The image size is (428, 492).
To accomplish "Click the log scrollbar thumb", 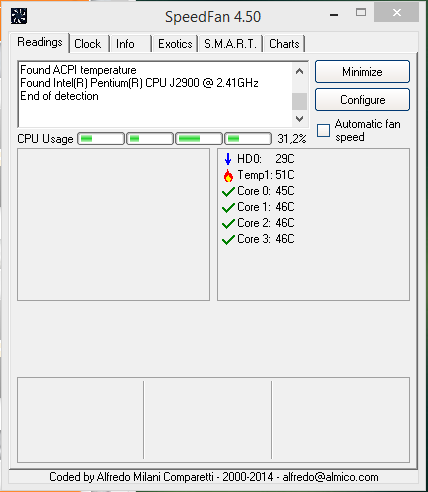I will (299, 101).
